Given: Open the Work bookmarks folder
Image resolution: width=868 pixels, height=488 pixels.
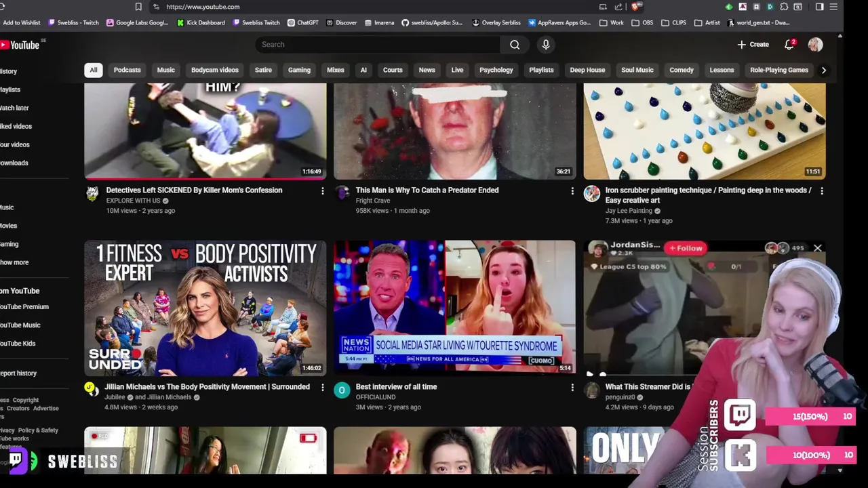Looking at the screenshot, I should (x=612, y=22).
